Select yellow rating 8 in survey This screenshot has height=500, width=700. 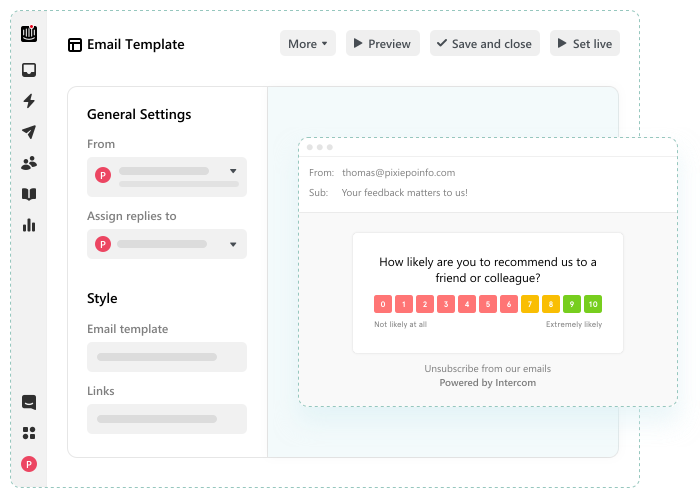tap(551, 304)
